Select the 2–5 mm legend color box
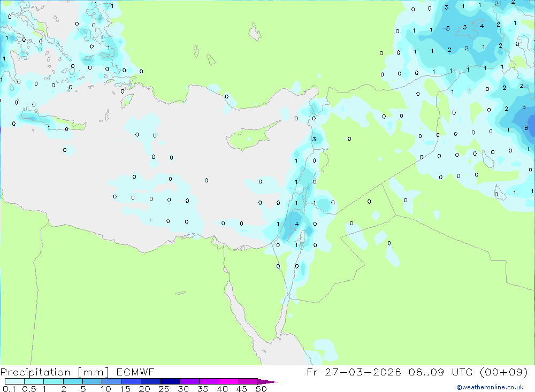 (73, 381)
